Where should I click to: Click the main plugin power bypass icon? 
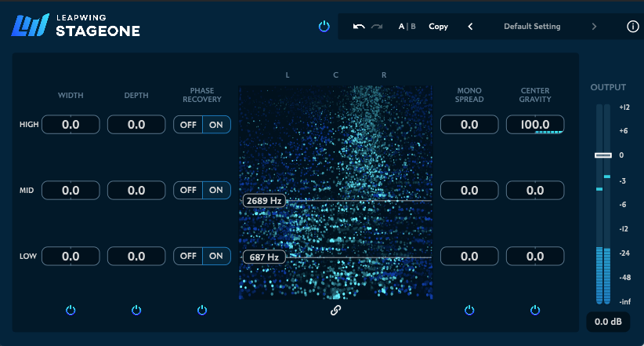coord(324,27)
